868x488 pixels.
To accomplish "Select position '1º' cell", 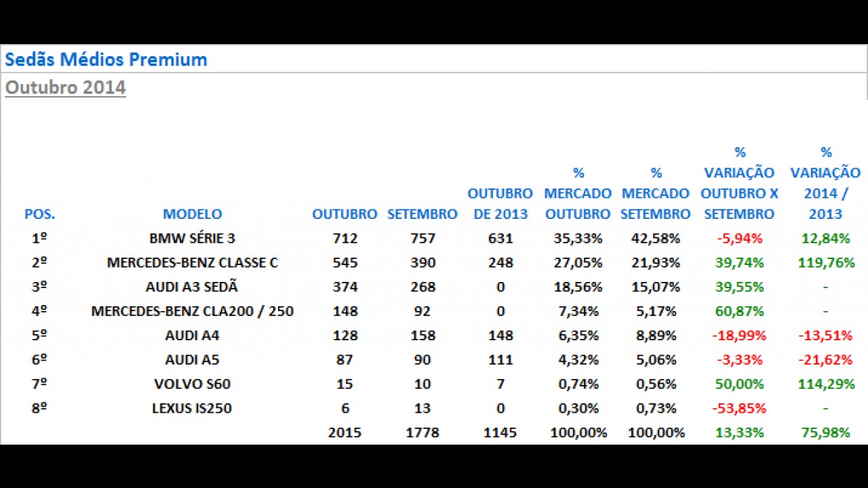I will 40,239.
